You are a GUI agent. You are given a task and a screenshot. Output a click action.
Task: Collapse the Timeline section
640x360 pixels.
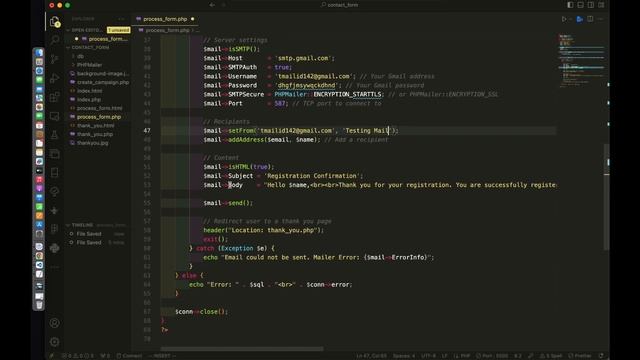coord(82,225)
